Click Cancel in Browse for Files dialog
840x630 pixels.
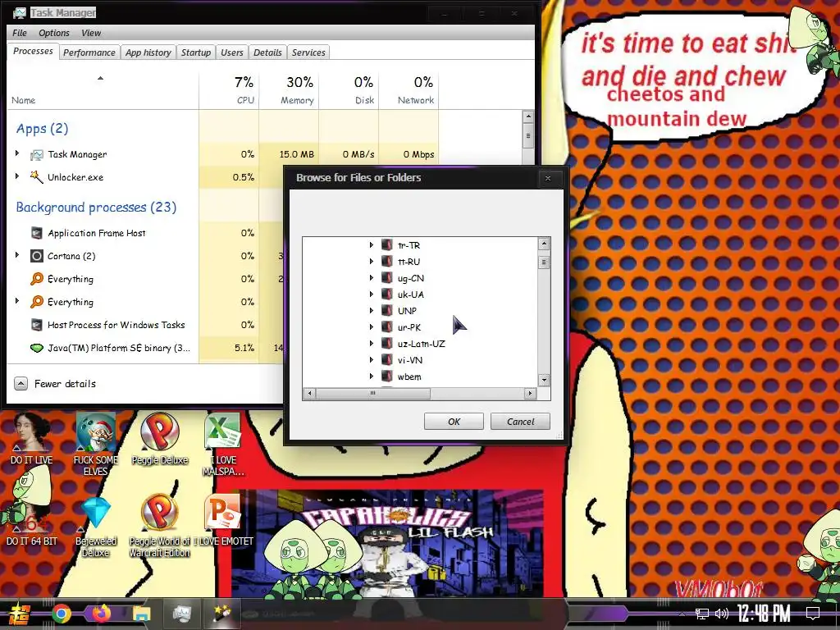pos(520,422)
